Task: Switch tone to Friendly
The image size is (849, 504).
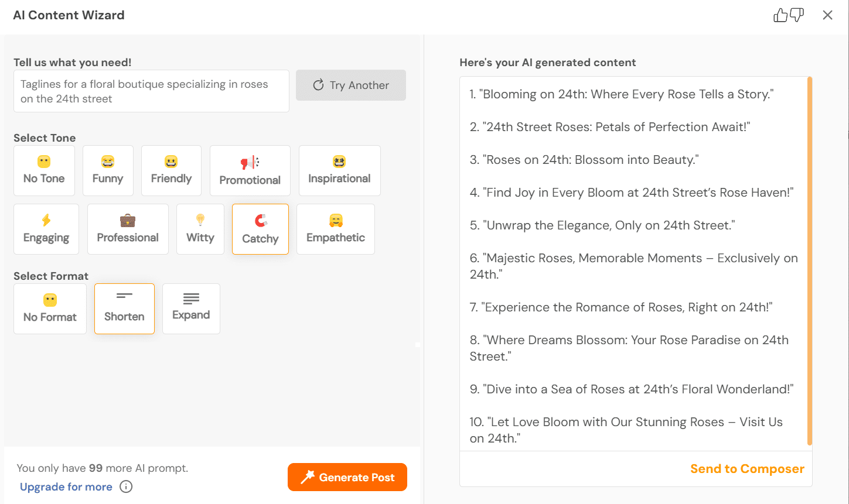Action: 171,170
